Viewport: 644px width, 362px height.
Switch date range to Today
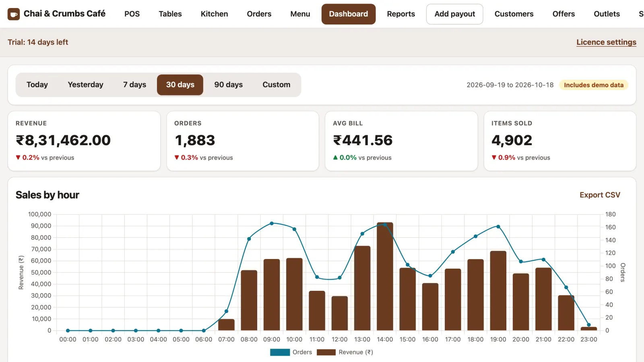click(x=37, y=85)
